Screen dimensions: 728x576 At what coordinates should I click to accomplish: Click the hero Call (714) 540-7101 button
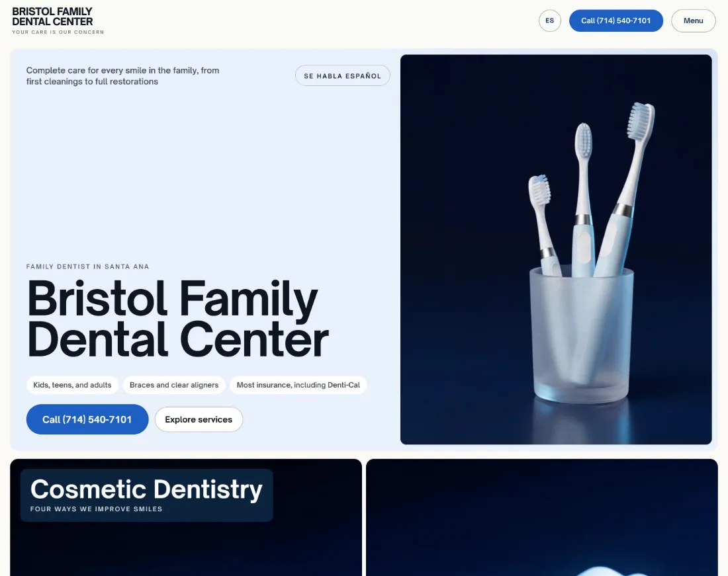tap(87, 419)
